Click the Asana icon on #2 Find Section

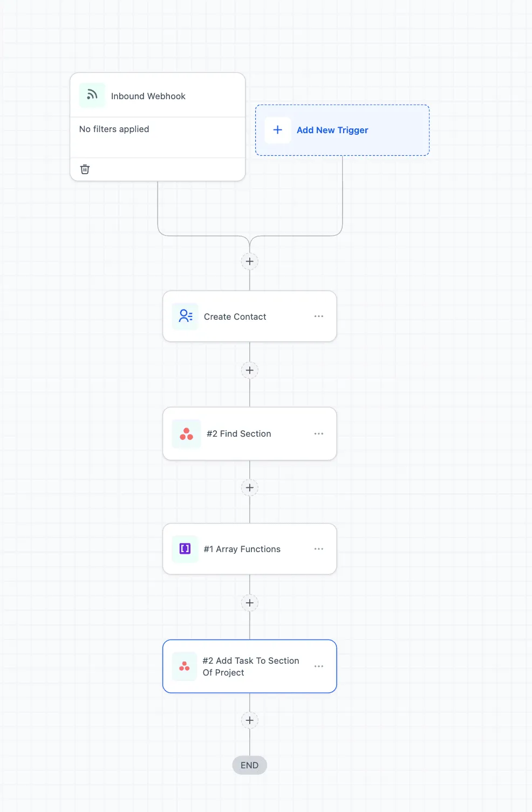pyautogui.click(x=186, y=433)
